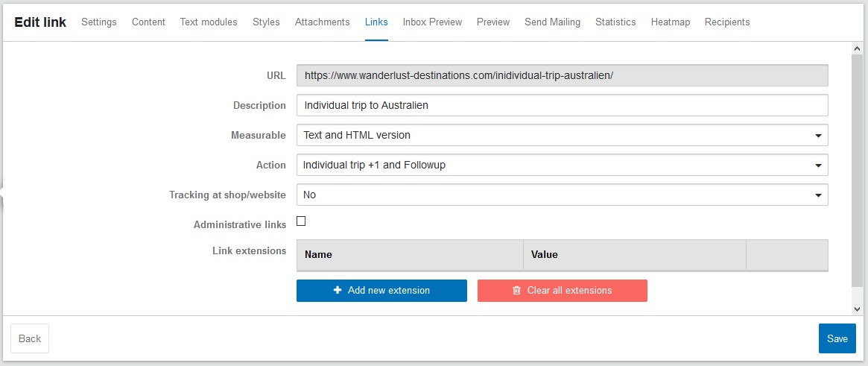Switch to the Settings tab
Viewport: 868px width, 366px height.
99,22
